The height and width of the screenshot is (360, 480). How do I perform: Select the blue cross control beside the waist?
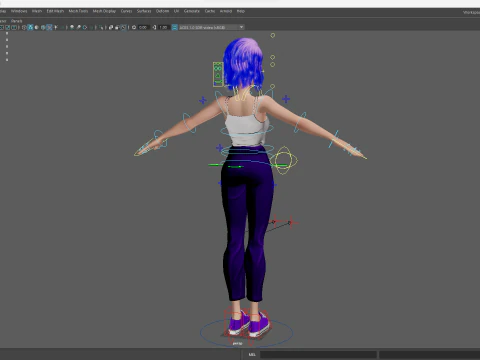219,147
